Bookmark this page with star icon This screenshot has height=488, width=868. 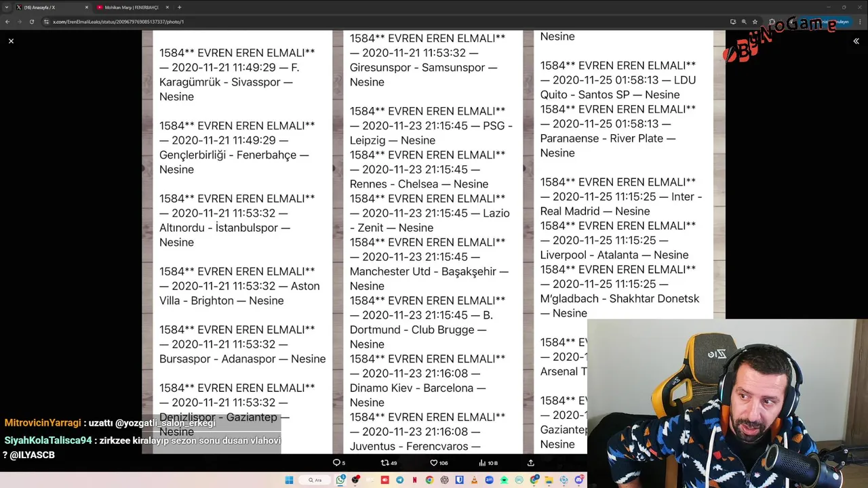click(x=755, y=22)
